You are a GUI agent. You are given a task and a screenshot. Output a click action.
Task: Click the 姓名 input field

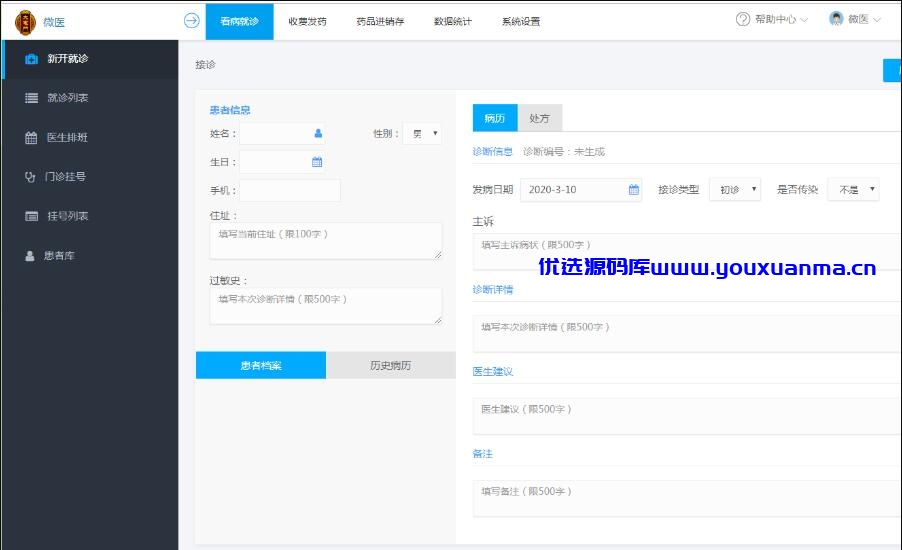(282, 133)
